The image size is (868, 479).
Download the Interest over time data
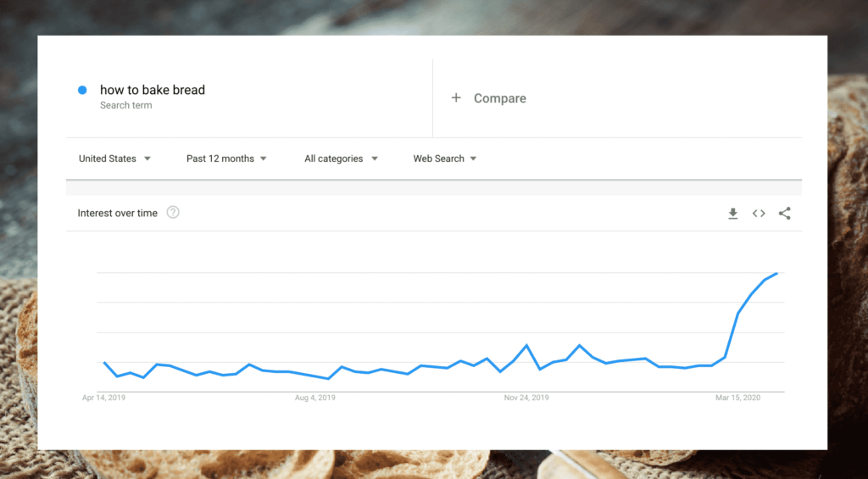tap(733, 213)
